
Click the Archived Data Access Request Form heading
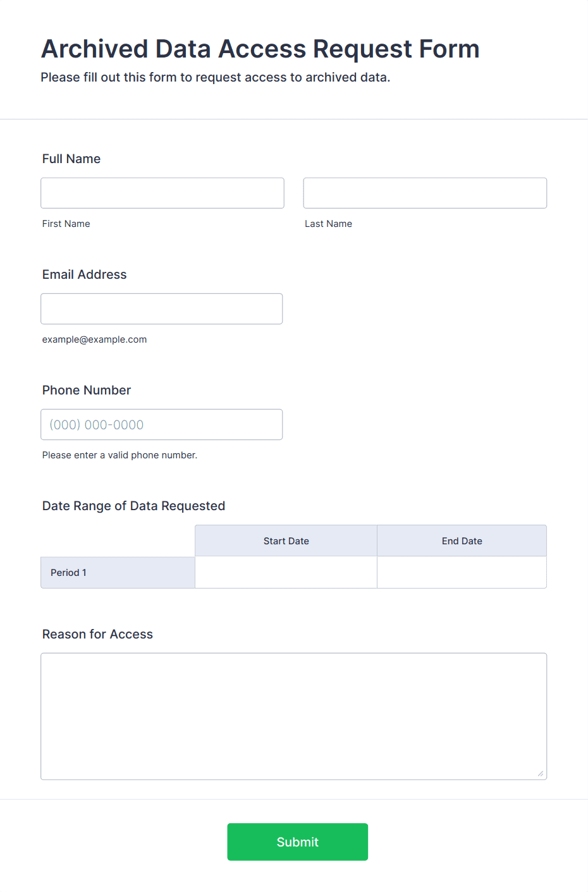point(260,49)
